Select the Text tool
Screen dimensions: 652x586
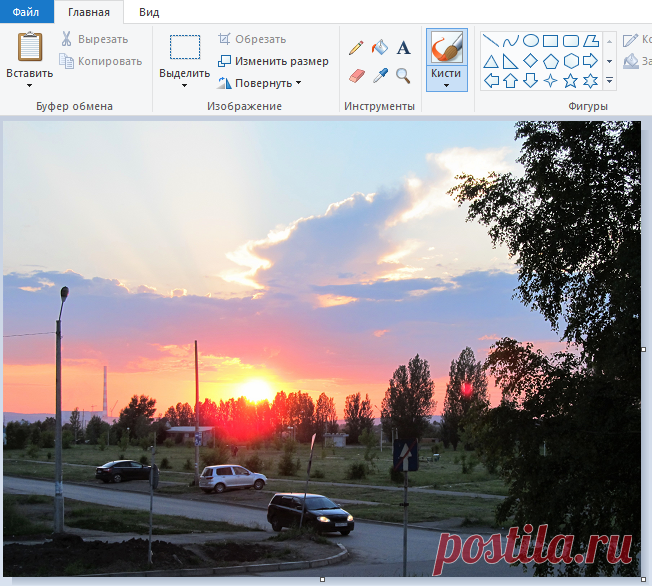[x=403, y=47]
